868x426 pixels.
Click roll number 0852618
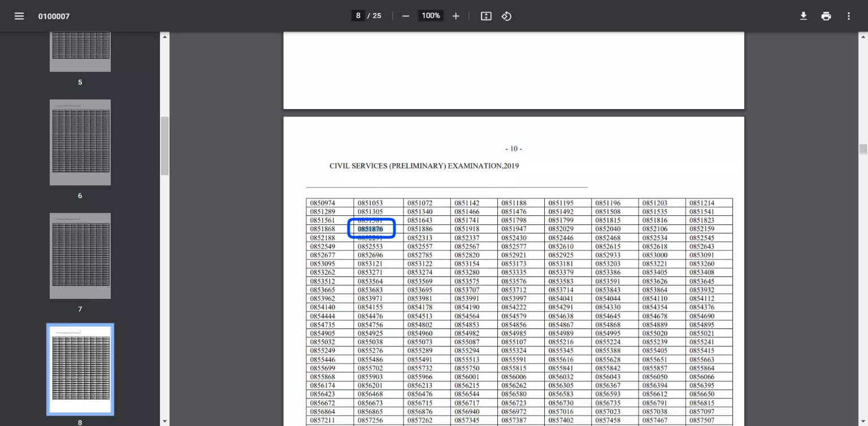(x=654, y=246)
